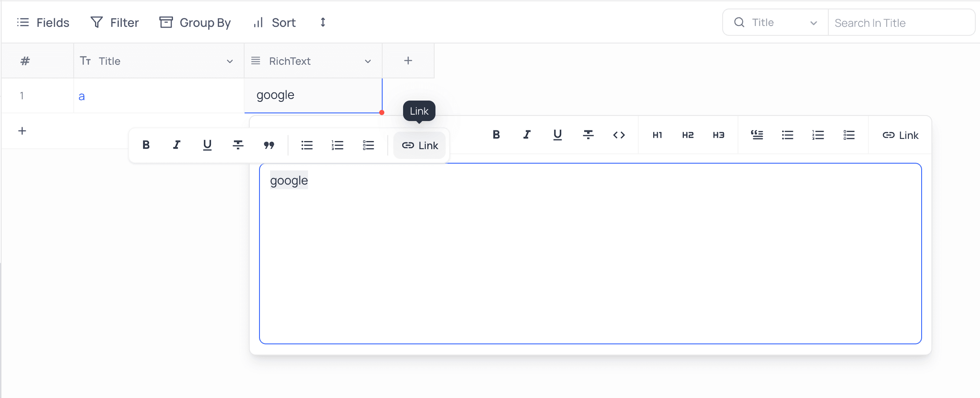The height and width of the screenshot is (398, 980).
Task: Toggle underline in the floating bubble toolbar
Action: [x=208, y=145]
